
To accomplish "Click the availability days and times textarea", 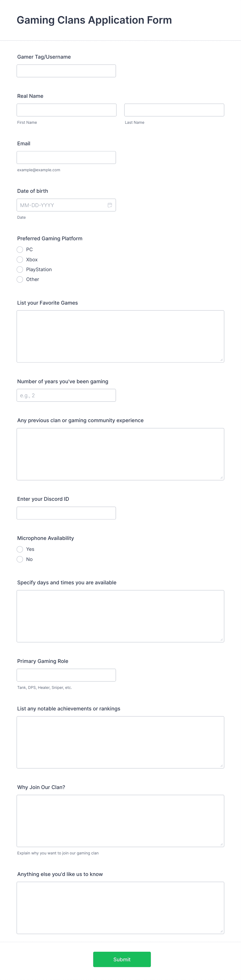I will pyautogui.click(x=120, y=615).
